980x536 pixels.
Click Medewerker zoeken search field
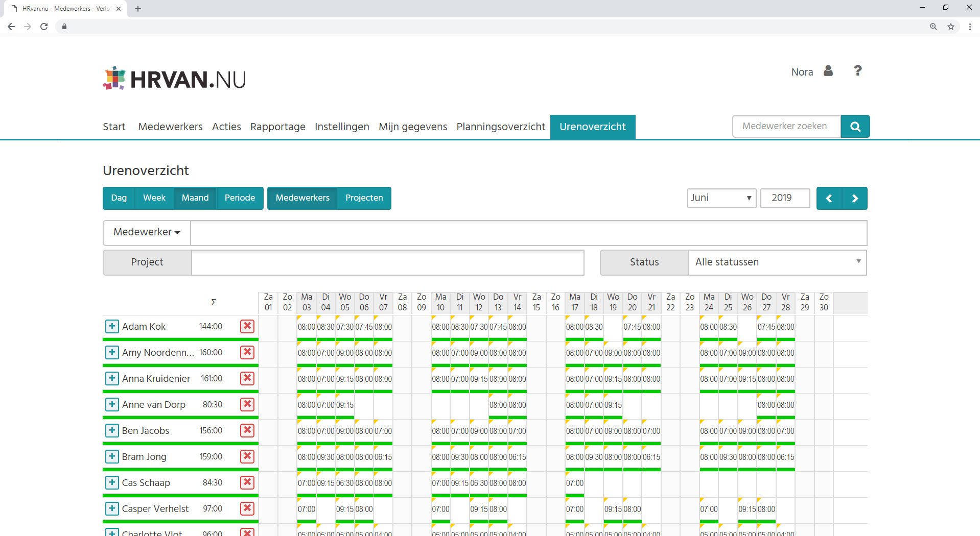pyautogui.click(x=787, y=127)
